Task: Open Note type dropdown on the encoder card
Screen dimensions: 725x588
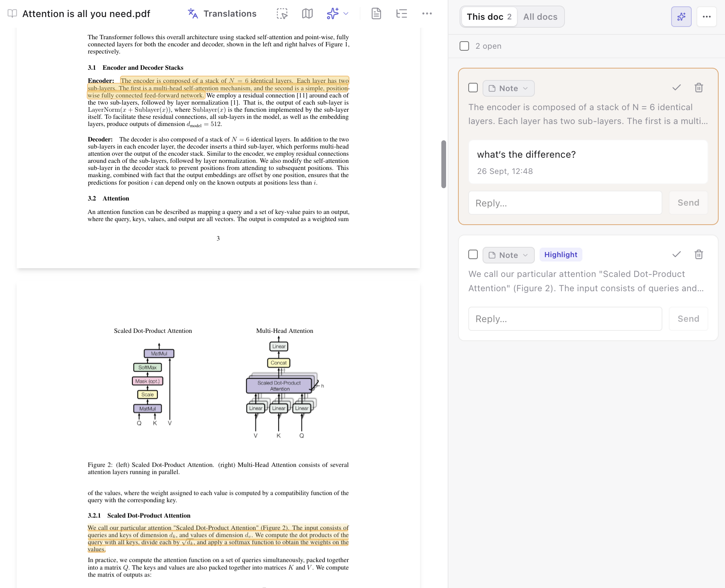Action: click(x=509, y=88)
